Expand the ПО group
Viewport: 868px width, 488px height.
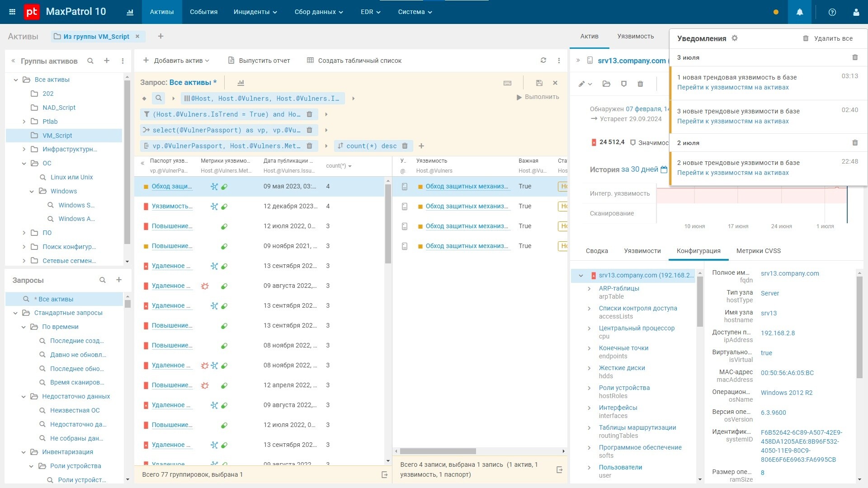tap(24, 233)
